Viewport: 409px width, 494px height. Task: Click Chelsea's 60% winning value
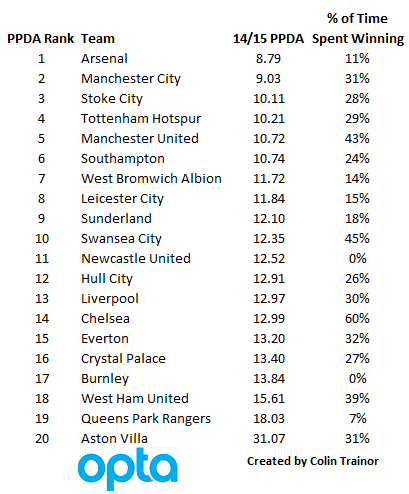(357, 319)
